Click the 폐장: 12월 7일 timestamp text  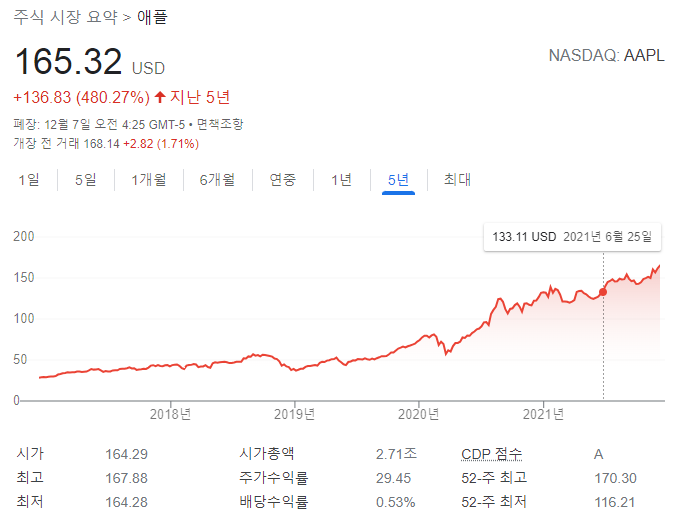[x=99, y=124]
